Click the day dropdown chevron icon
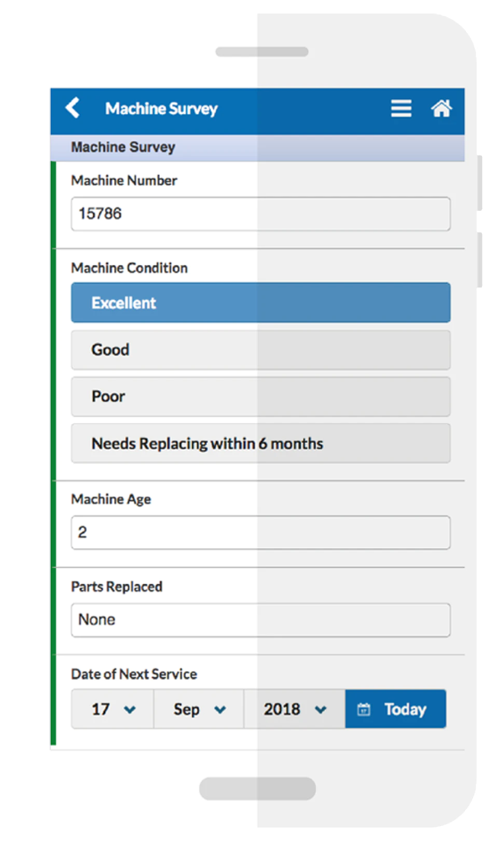This screenshot has width=498, height=868. [130, 710]
